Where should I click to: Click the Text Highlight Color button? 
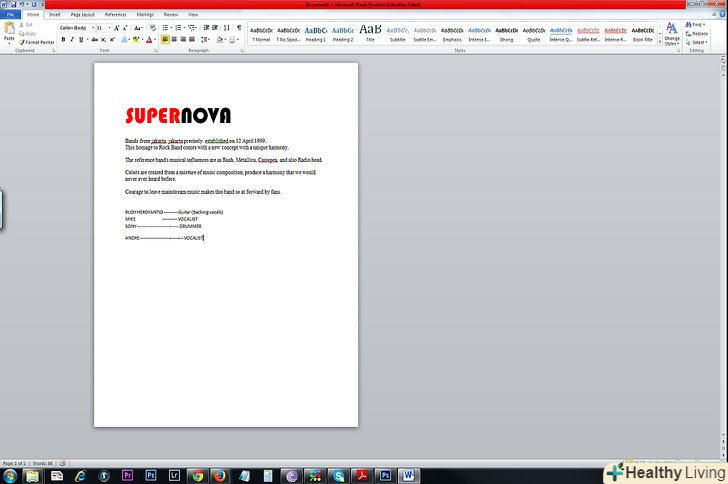tap(137, 40)
